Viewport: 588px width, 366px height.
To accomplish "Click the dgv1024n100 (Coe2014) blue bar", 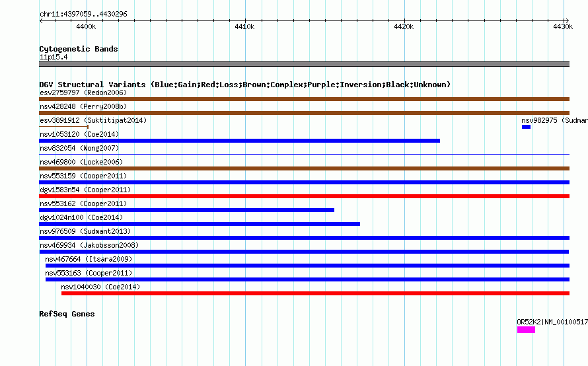I will pos(200,224).
